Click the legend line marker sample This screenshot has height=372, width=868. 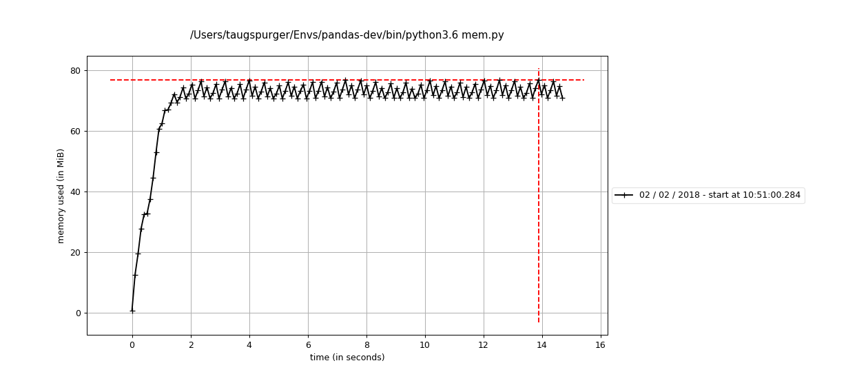pyautogui.click(x=623, y=195)
